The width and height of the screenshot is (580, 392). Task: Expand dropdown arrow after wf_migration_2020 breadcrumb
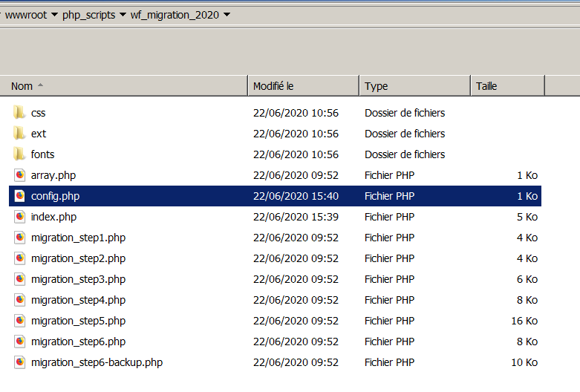pyautogui.click(x=227, y=15)
